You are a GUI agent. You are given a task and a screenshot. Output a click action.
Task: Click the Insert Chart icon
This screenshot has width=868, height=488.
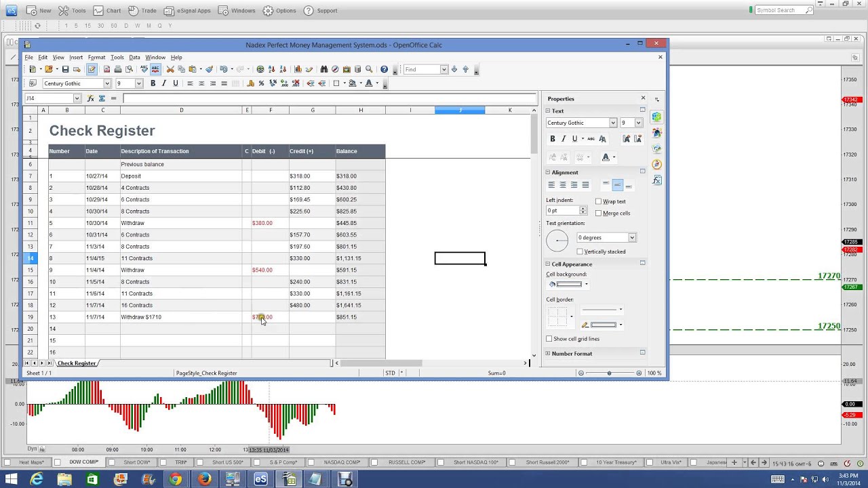tap(298, 69)
